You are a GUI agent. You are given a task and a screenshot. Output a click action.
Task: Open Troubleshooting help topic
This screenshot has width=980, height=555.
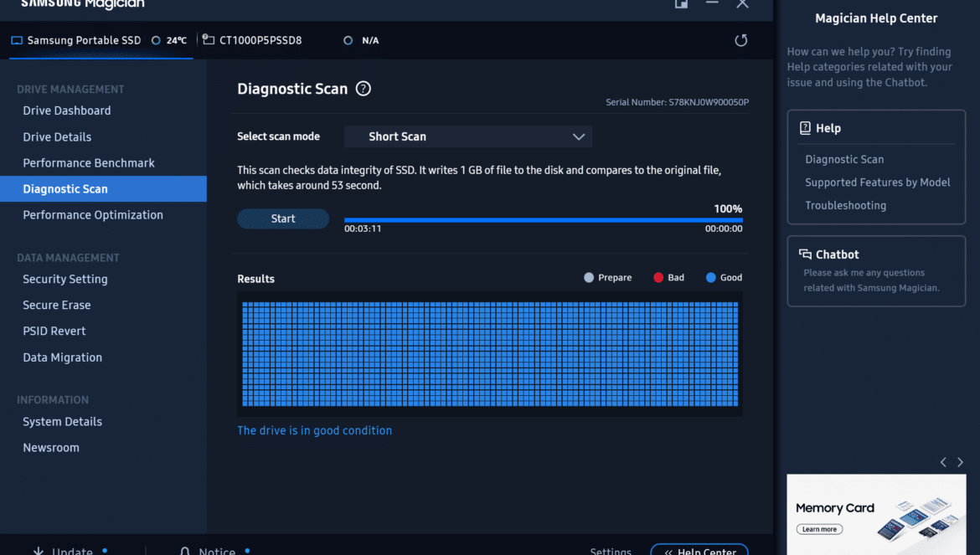point(846,205)
